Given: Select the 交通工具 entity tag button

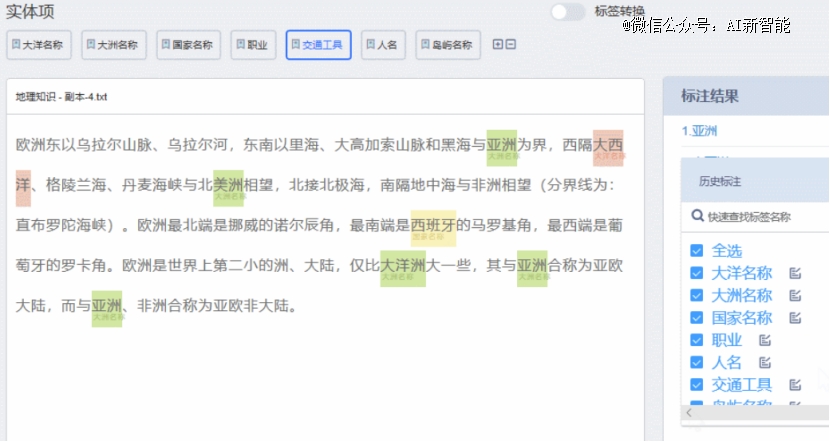Looking at the screenshot, I should [318, 45].
